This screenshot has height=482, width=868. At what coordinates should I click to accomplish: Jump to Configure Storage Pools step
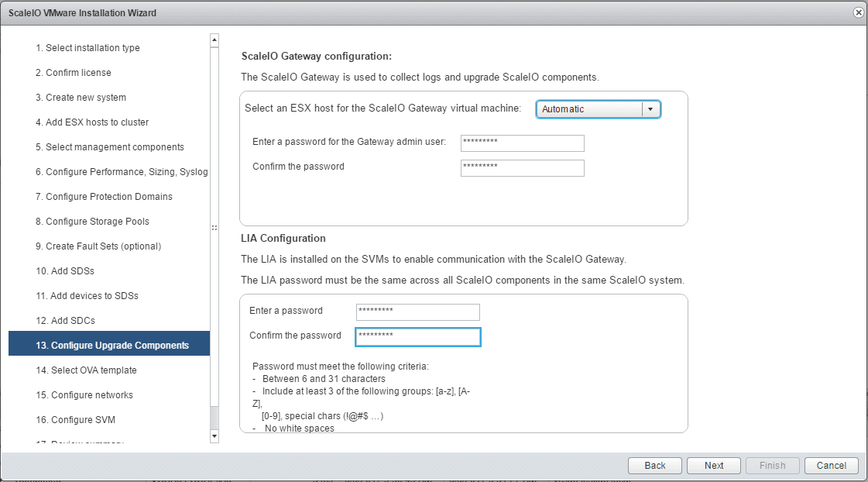[92, 222]
